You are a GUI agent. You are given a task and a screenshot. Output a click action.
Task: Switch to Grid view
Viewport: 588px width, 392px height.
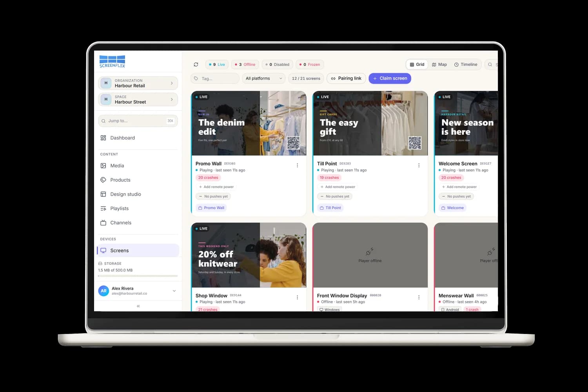417,65
